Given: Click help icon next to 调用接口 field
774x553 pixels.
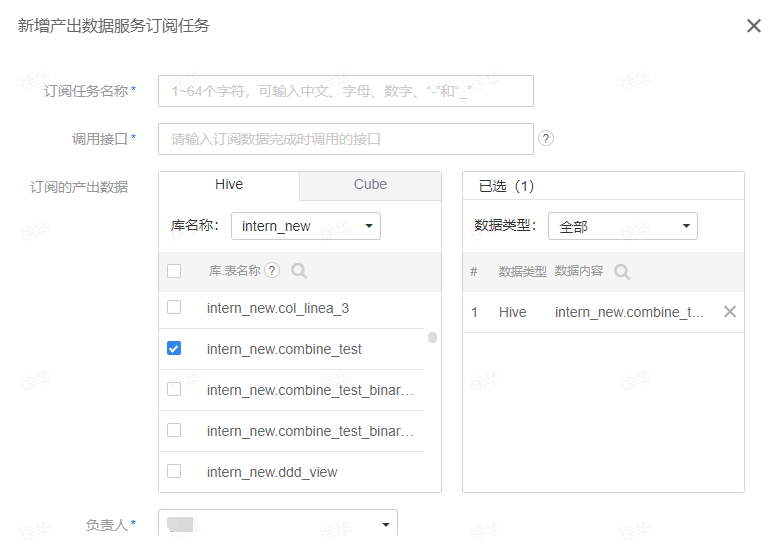Looking at the screenshot, I should [x=546, y=139].
